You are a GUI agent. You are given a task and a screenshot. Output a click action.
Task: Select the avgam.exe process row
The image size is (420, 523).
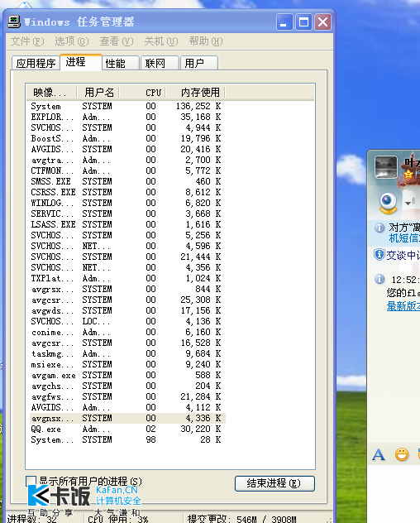click(x=127, y=375)
